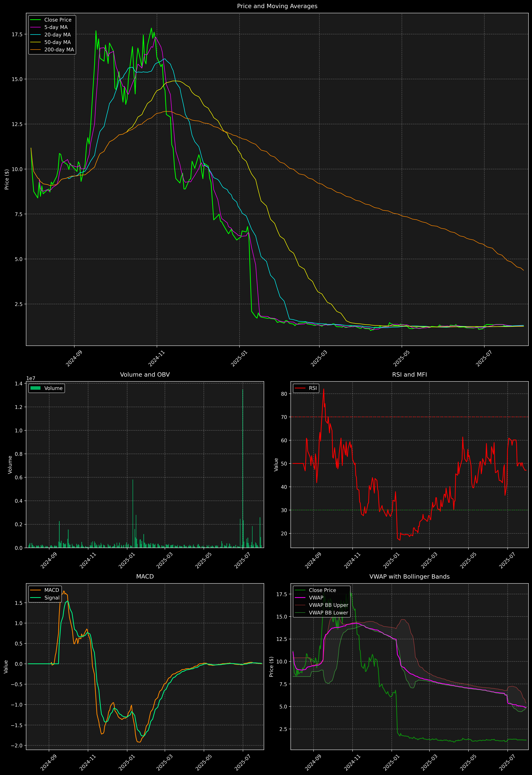Click the 'MACD' chart title
532x775 pixels.
(x=145, y=577)
